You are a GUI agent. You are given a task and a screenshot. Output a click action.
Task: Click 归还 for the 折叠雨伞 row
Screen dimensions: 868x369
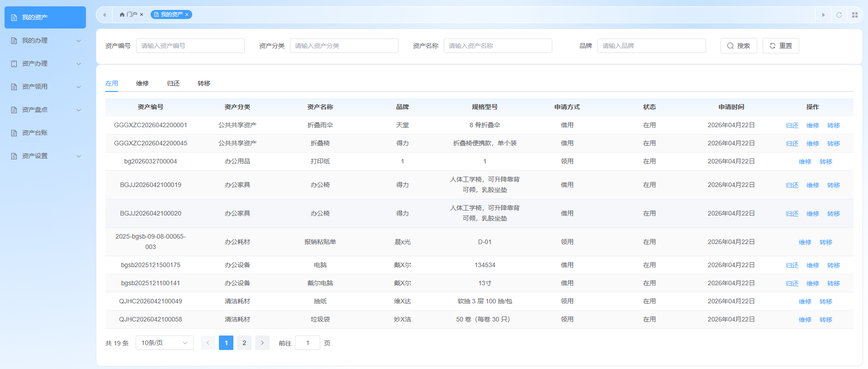click(x=792, y=125)
